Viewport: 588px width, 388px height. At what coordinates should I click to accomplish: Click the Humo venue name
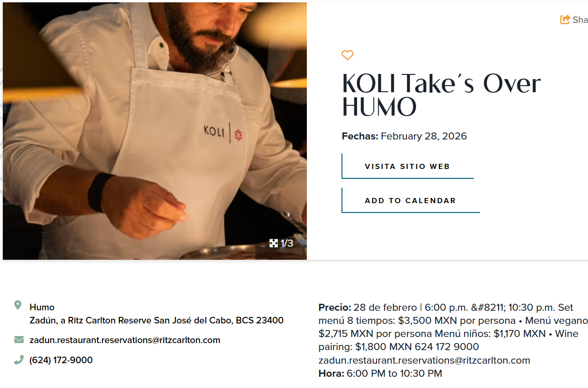(42, 307)
